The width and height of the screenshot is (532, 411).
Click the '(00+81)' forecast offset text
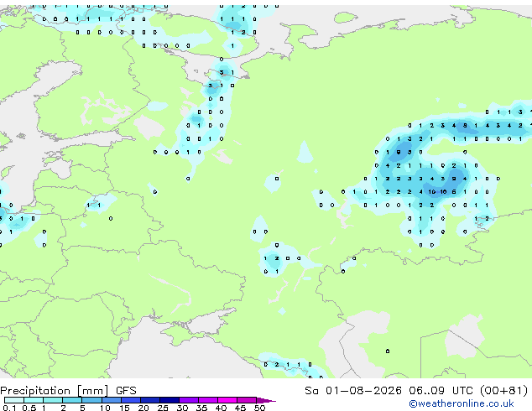(x=503, y=391)
